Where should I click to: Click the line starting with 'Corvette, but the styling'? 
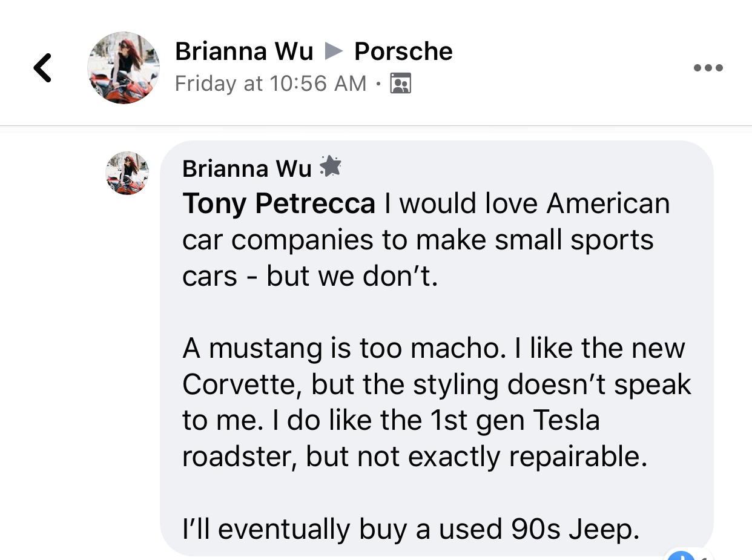point(437,384)
